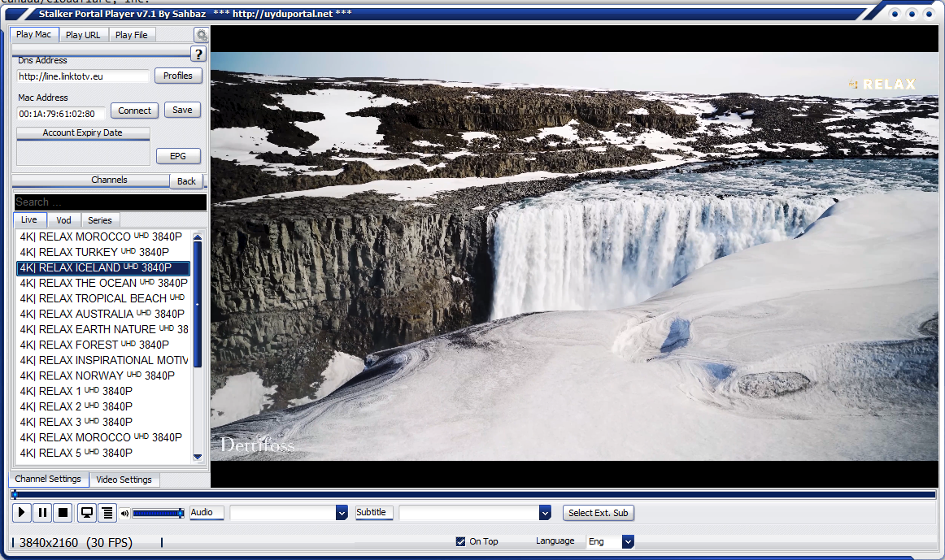Screen dimensions: 945x560
Task: Expand the Subtitle track dropdown
Action: coord(545,513)
